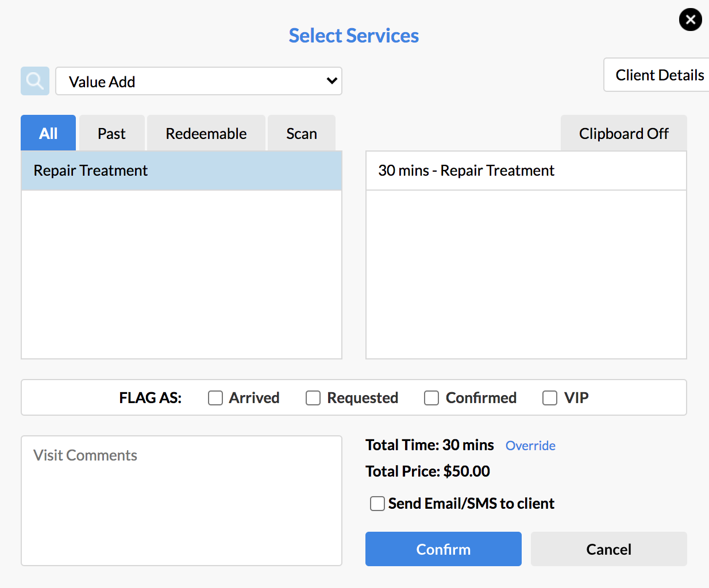Open the Value Add category dropdown
The width and height of the screenshot is (709, 588).
tap(199, 81)
